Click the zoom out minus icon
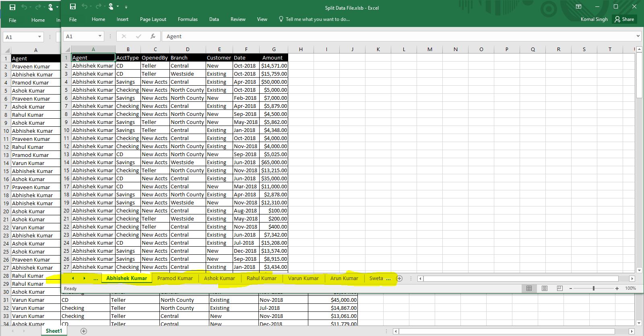 point(571,289)
